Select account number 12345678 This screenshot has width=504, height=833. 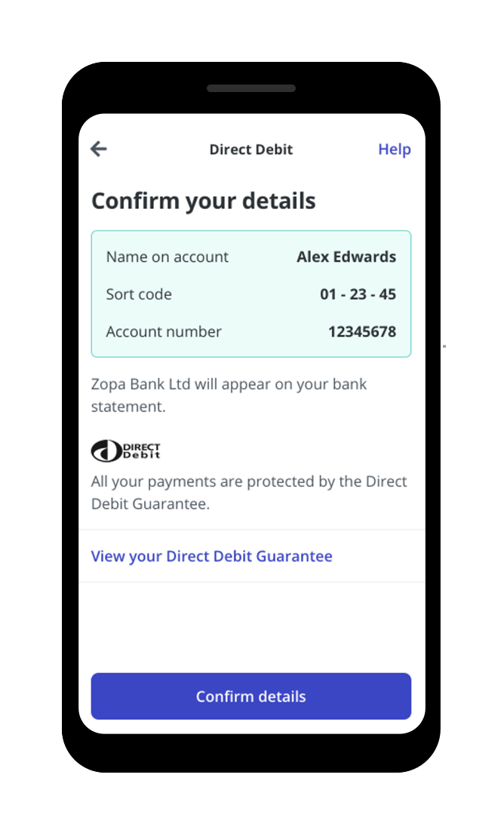coord(362,331)
